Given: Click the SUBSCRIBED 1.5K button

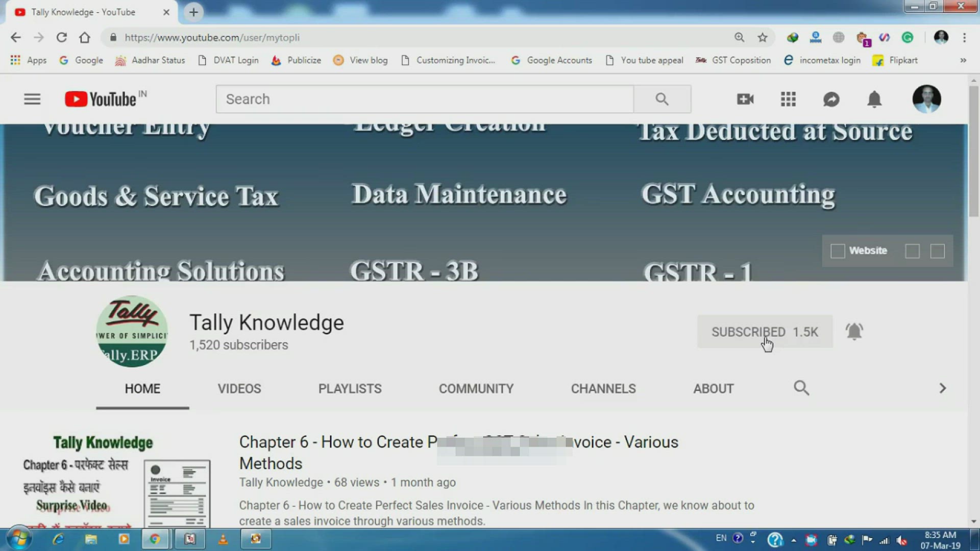Looking at the screenshot, I should pos(765,332).
